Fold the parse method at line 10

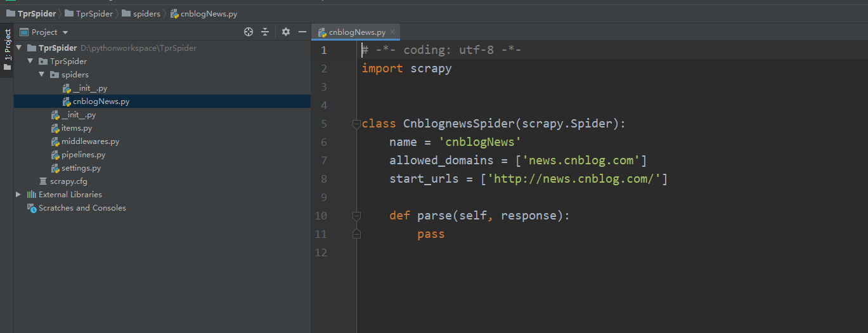(356, 216)
